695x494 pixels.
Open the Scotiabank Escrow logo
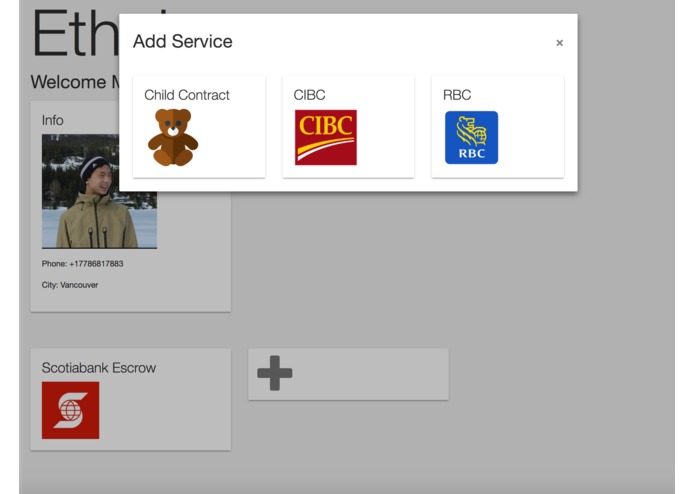point(70,410)
